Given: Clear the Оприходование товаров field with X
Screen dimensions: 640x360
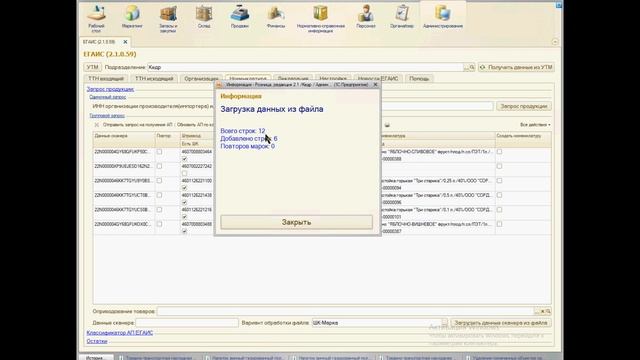Looking at the screenshot, I should point(542,311).
